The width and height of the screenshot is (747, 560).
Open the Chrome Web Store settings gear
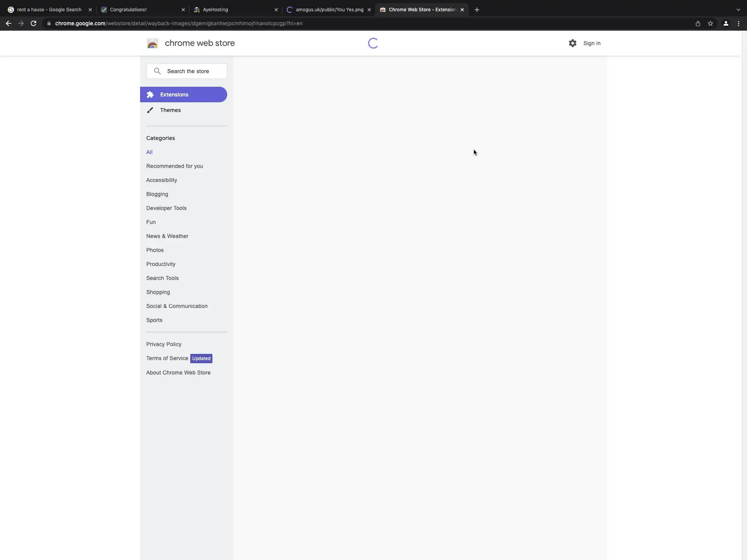click(x=572, y=43)
